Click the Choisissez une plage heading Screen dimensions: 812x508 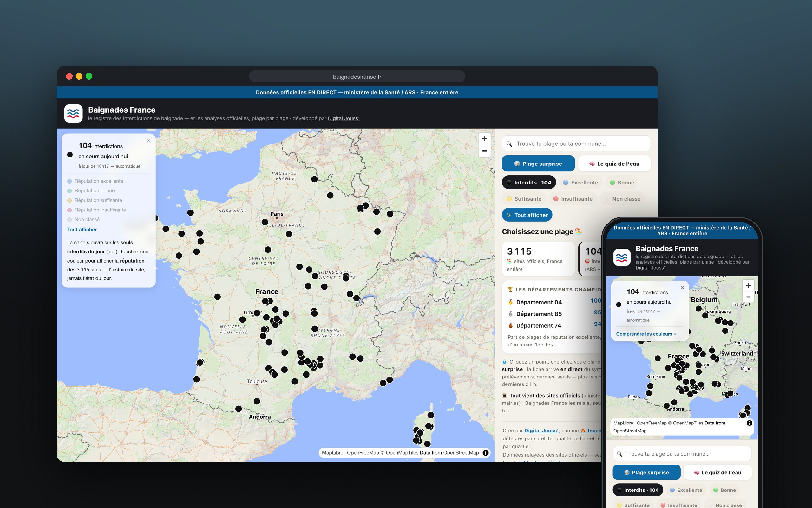(541, 231)
